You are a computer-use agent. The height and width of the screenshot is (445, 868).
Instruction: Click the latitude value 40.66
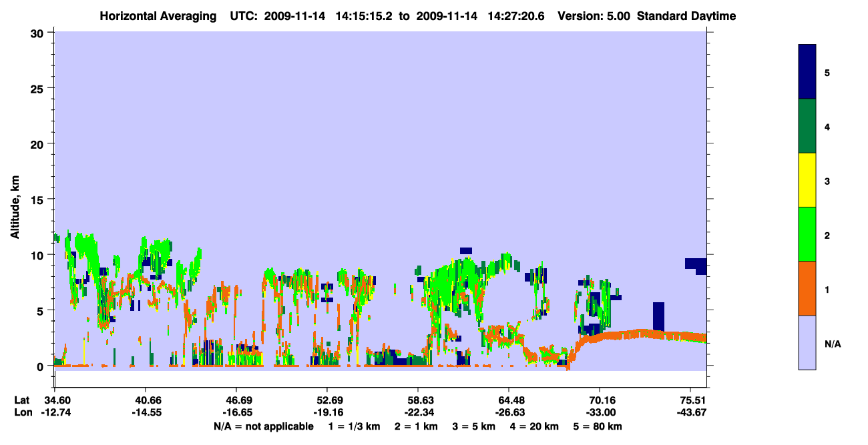point(146,400)
